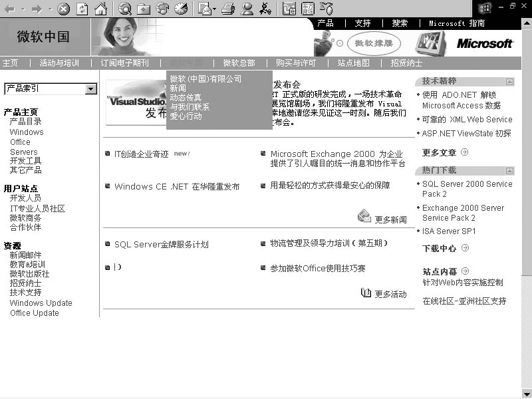Click the ant figure toolbar icon
Viewport: 532px width, 399px height.
point(265,9)
